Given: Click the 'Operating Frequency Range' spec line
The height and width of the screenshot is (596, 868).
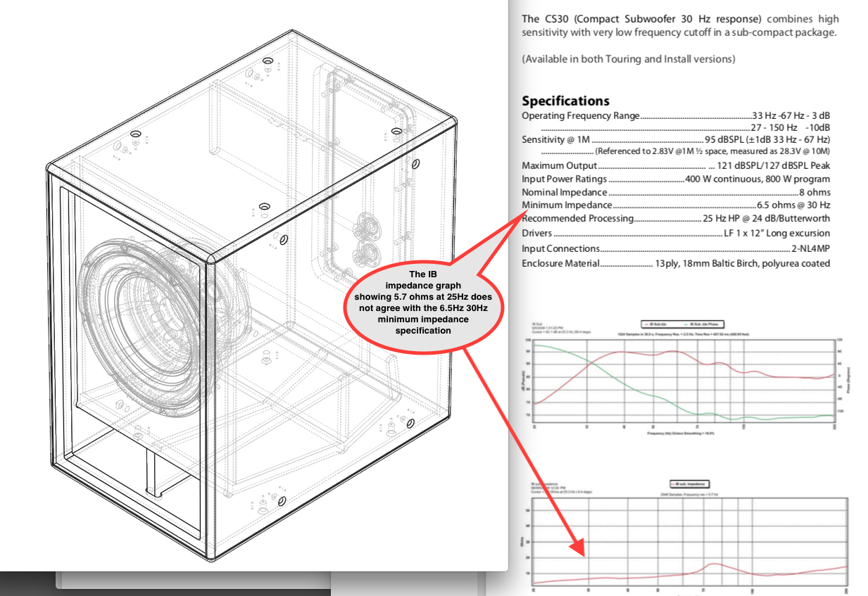Looking at the screenshot, I should click(x=676, y=115).
